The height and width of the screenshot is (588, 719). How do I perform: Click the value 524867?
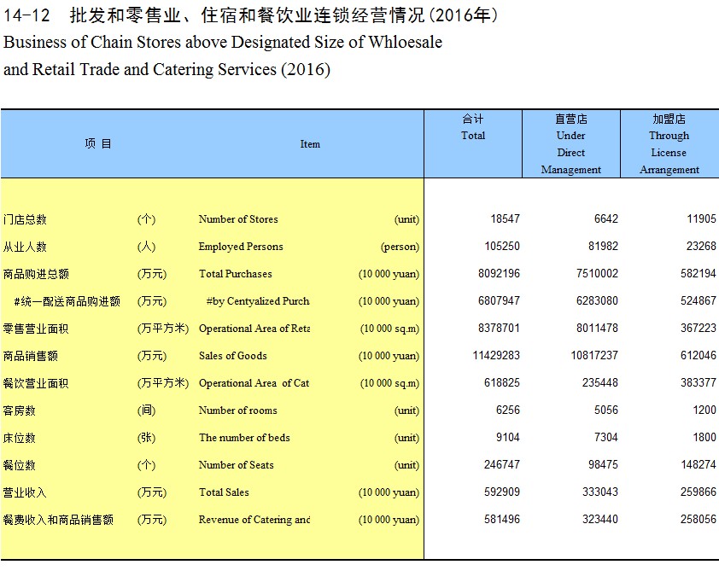pyautogui.click(x=699, y=300)
